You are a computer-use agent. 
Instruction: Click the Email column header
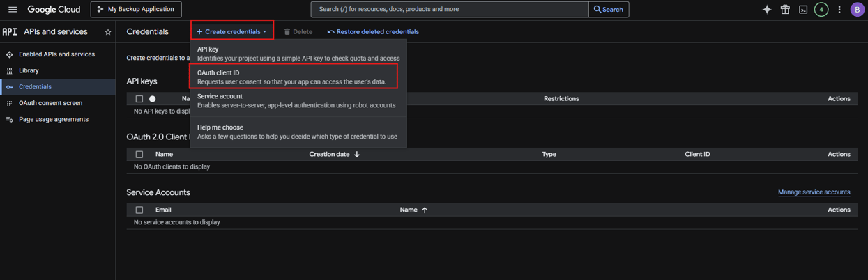tap(163, 210)
